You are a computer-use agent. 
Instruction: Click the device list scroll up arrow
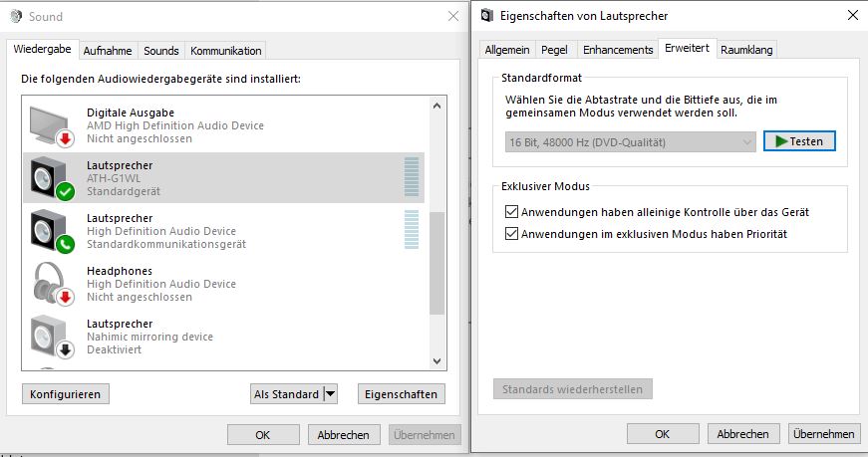pos(436,106)
